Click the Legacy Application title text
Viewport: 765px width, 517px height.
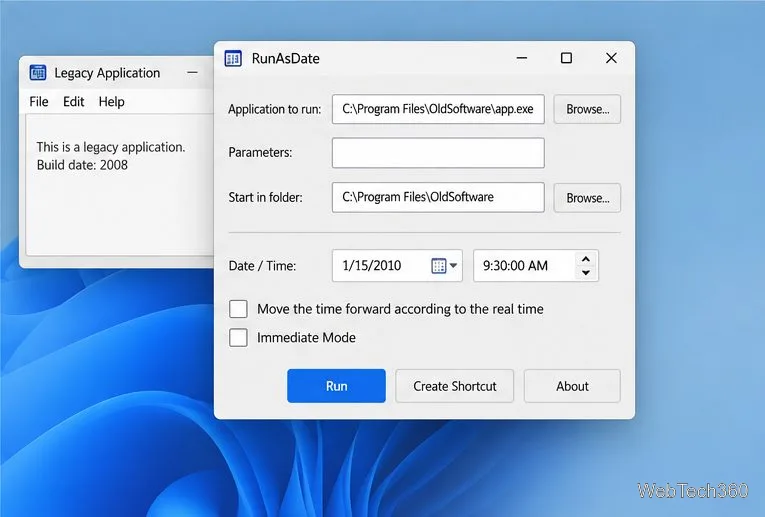point(107,73)
